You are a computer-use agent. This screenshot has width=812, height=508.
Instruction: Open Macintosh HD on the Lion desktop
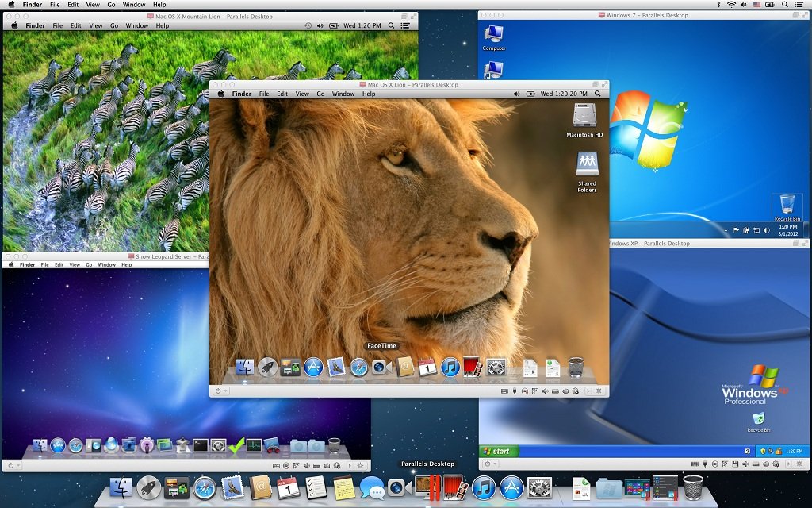pos(585,116)
